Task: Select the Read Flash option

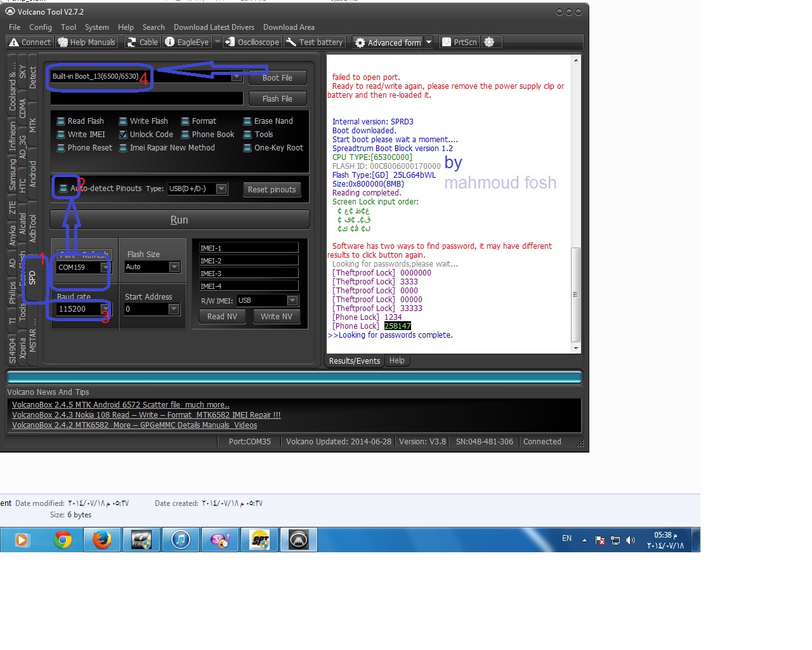Action: 80,121
